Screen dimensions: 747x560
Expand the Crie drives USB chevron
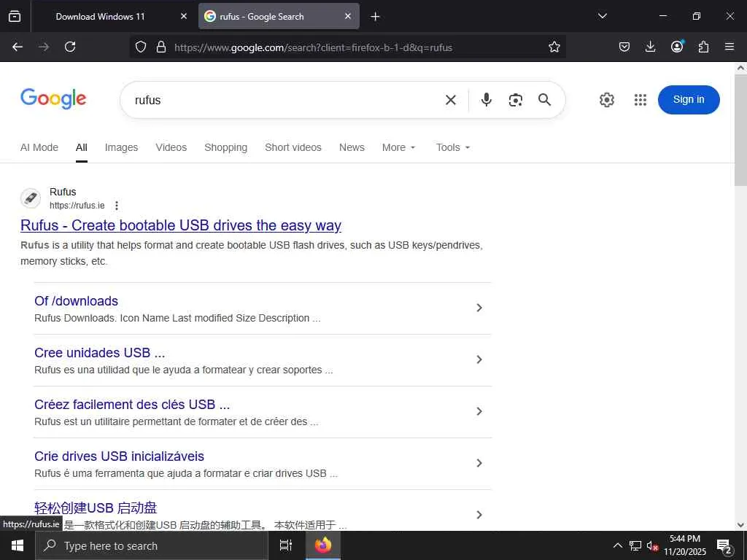tap(479, 463)
